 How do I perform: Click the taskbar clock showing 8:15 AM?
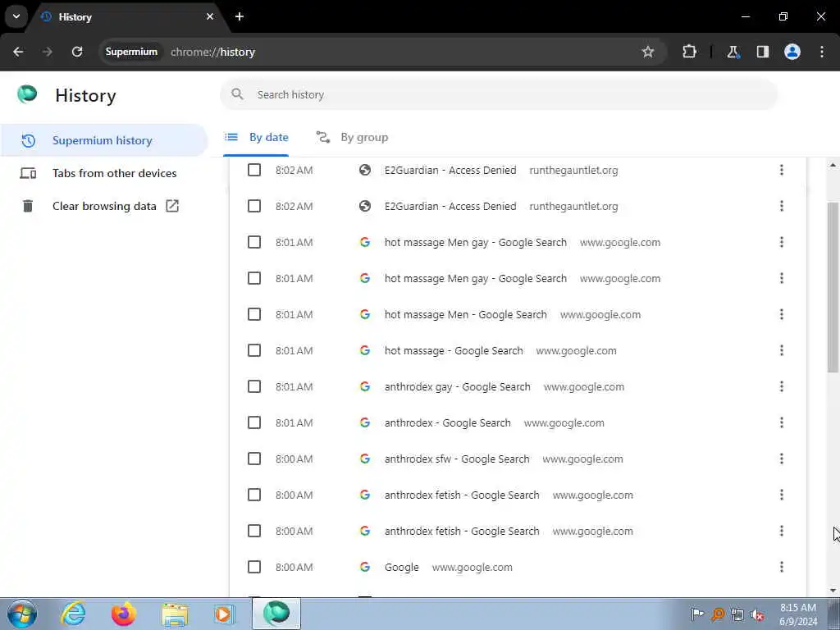tap(797, 614)
